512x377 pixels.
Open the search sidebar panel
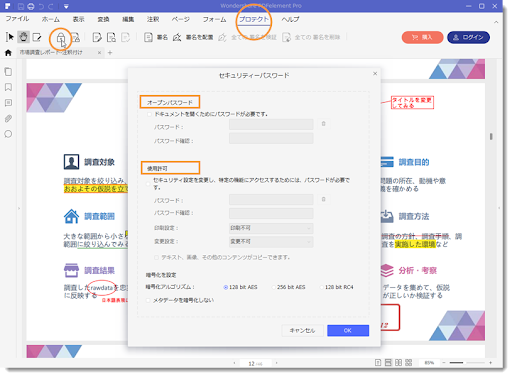pyautogui.click(x=8, y=134)
